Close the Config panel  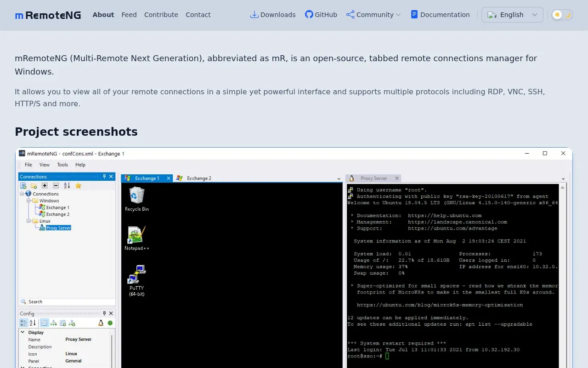click(111, 313)
